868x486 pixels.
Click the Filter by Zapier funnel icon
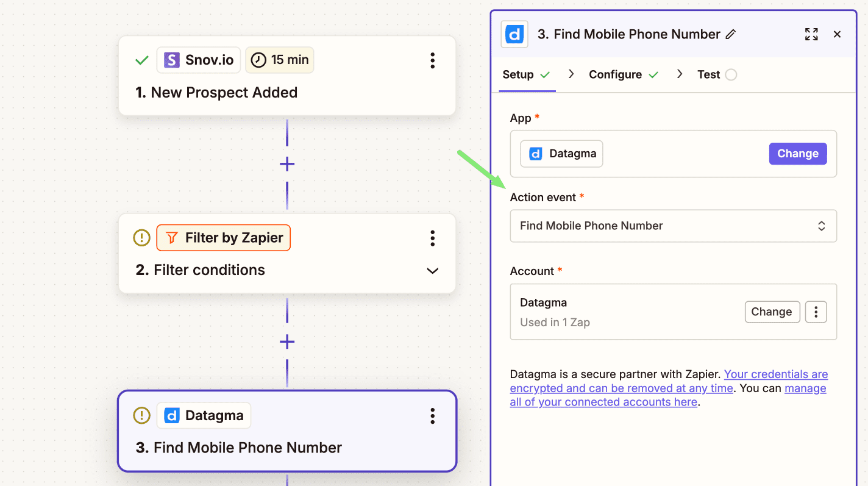pos(172,237)
